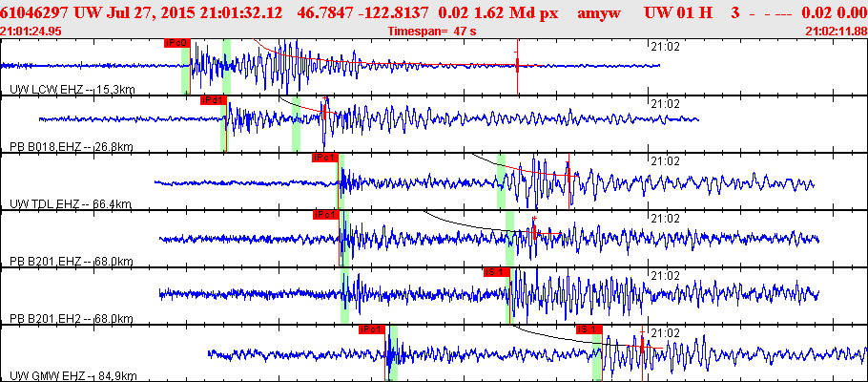Click the station label PB B201 EHZ -- 68.0km
The width and height of the screenshot is (868, 382).
(72, 262)
